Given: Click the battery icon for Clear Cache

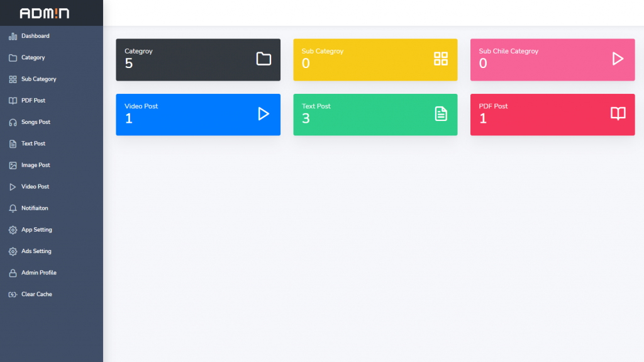Looking at the screenshot, I should coord(13,295).
